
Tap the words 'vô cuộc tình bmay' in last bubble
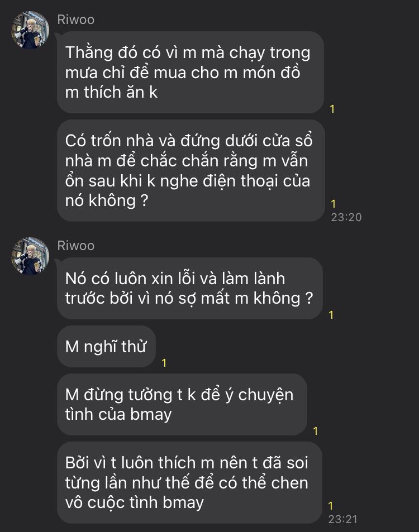pos(135,502)
